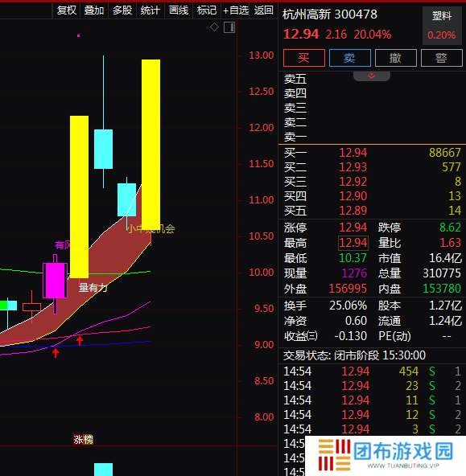Click the 市值 value 16.4亿
Viewport: 466px width, 476px height.
click(445, 258)
